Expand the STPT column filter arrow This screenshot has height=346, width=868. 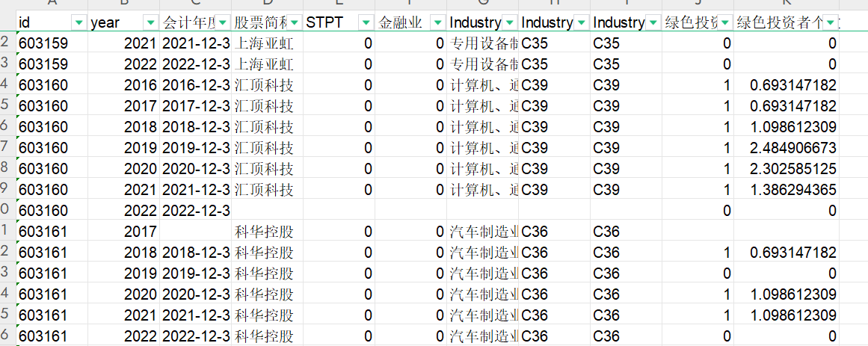366,23
